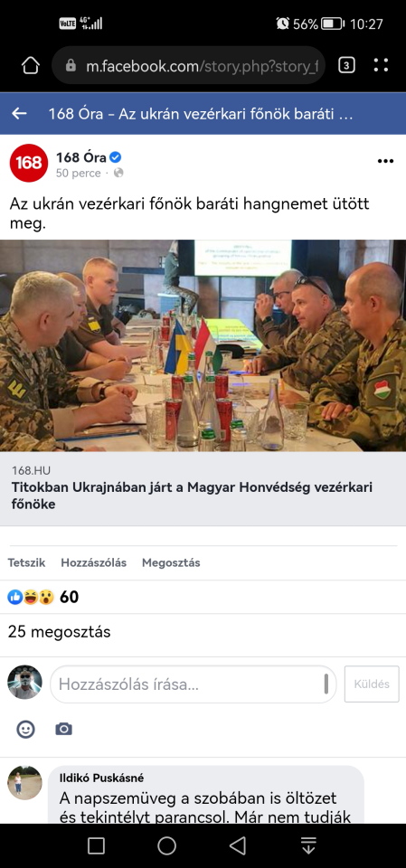View the 25 megosztás shares list
406x868 pixels.
(x=60, y=632)
